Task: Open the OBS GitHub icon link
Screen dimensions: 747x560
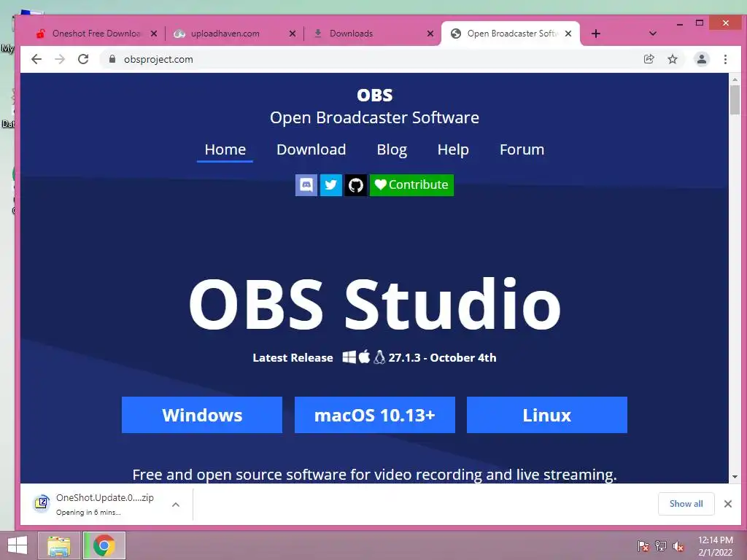Action: tap(355, 184)
